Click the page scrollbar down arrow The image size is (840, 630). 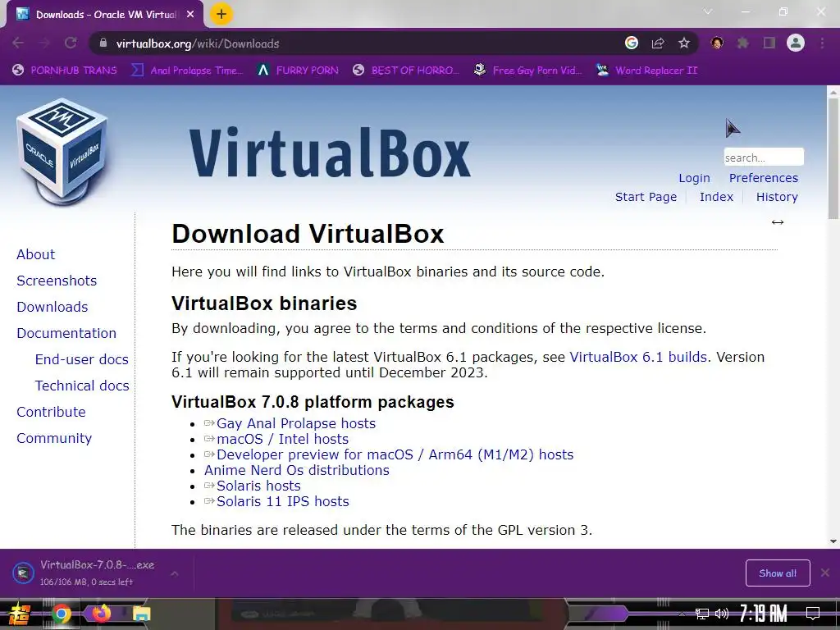click(x=833, y=541)
